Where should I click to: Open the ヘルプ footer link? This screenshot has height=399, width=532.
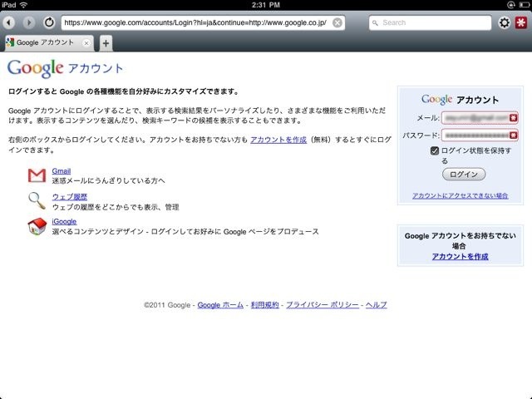[x=376, y=305]
